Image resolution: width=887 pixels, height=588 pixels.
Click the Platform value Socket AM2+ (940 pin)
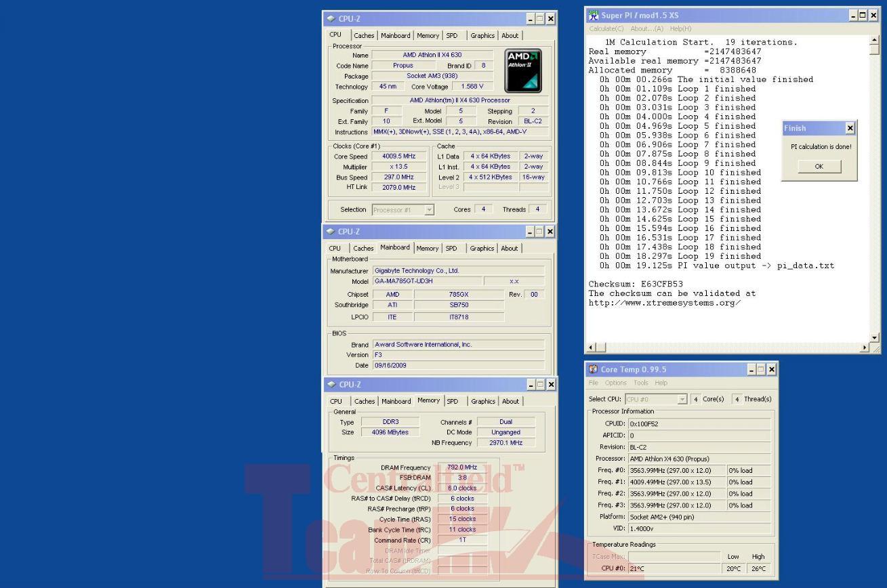coord(699,517)
